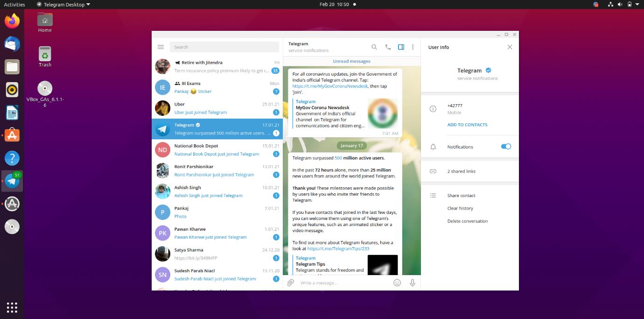Open the National Book Depot chat
644x319 pixels.
217,150
